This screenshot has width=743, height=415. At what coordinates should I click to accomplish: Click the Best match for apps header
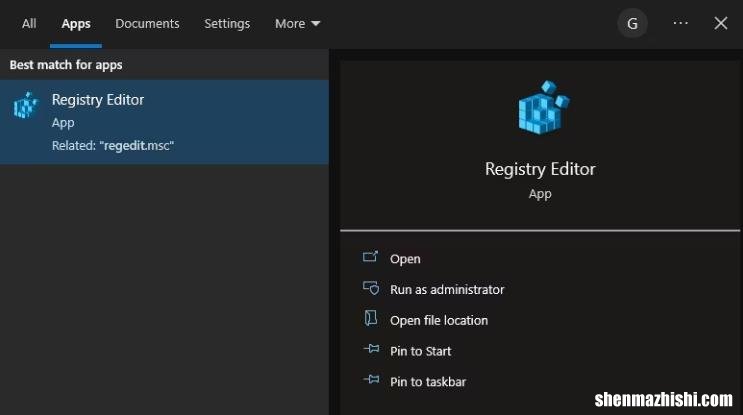[x=66, y=65]
